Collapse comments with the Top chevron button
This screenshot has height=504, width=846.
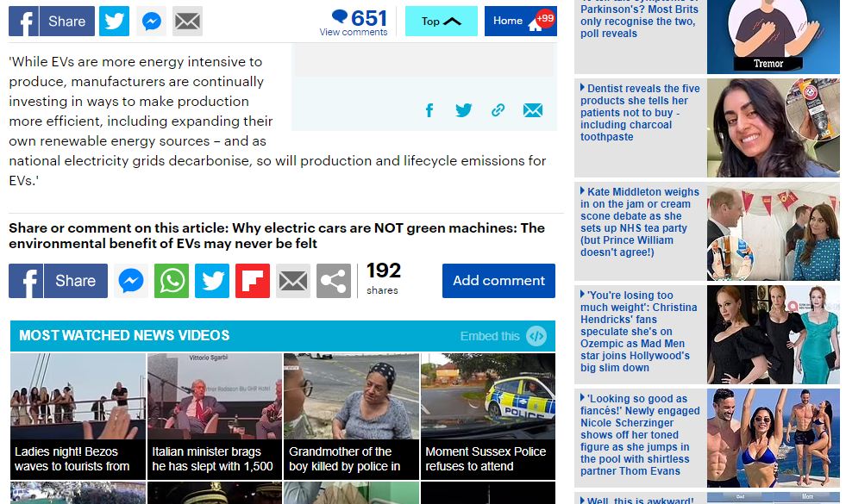441,21
